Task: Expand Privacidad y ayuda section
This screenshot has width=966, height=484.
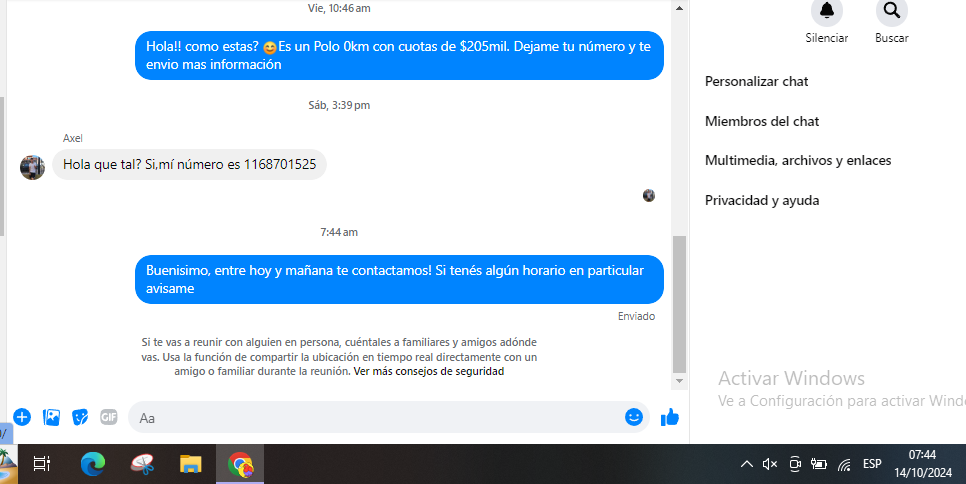Action: coord(762,200)
